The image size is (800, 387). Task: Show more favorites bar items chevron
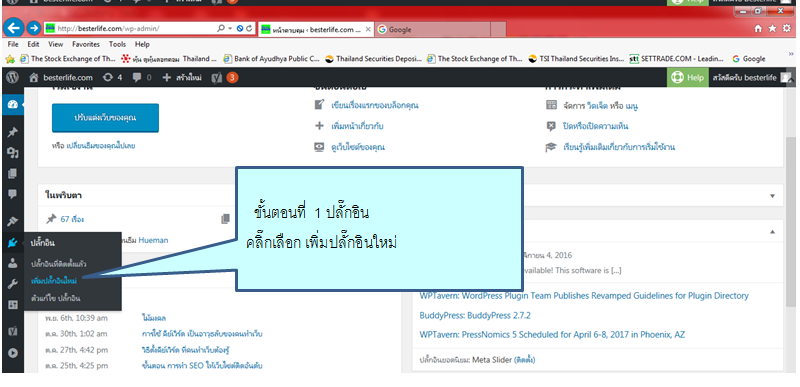(x=791, y=53)
